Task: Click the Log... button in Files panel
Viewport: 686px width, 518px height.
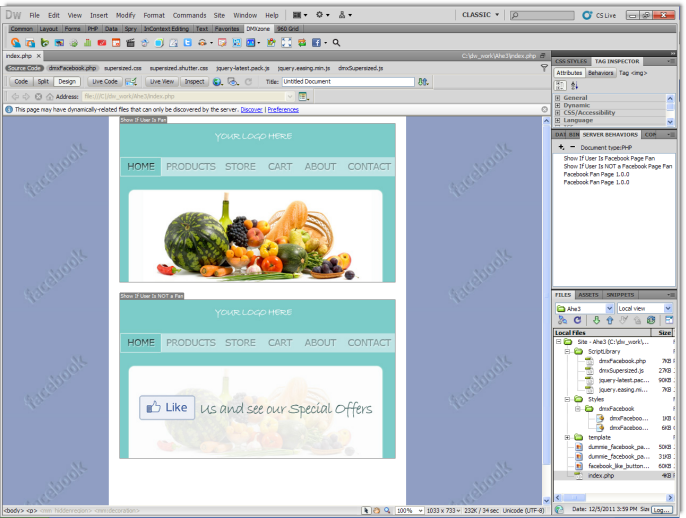Action: 661,510
